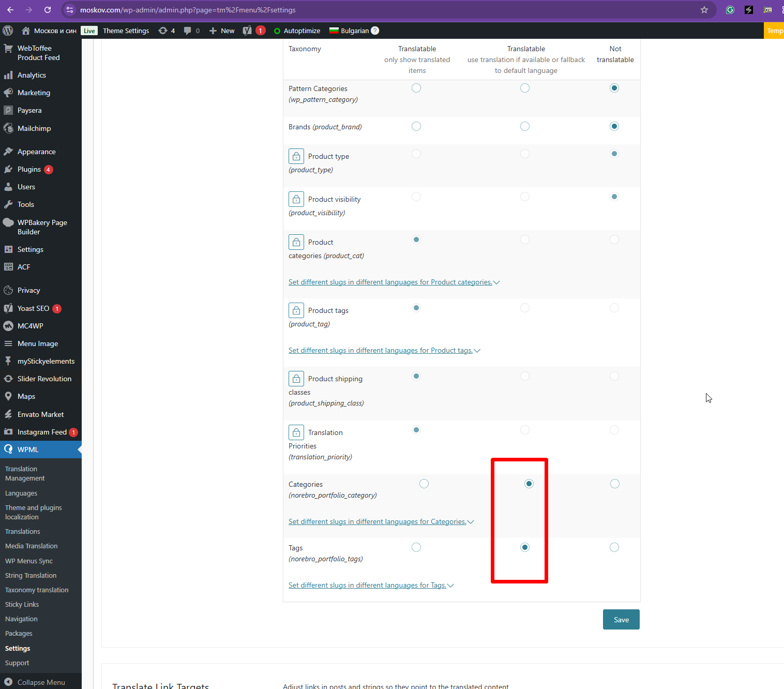The width and height of the screenshot is (784, 689).
Task: Click the Yoast icon in admin bar
Action: click(247, 31)
